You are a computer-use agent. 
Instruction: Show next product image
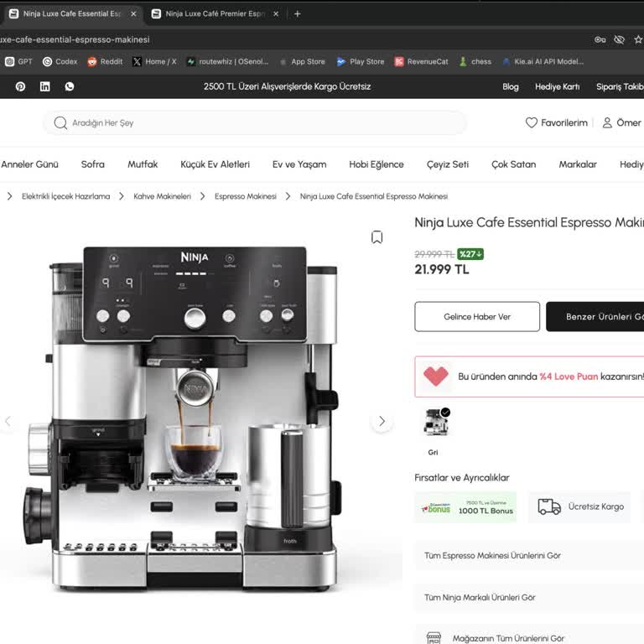tap(382, 421)
